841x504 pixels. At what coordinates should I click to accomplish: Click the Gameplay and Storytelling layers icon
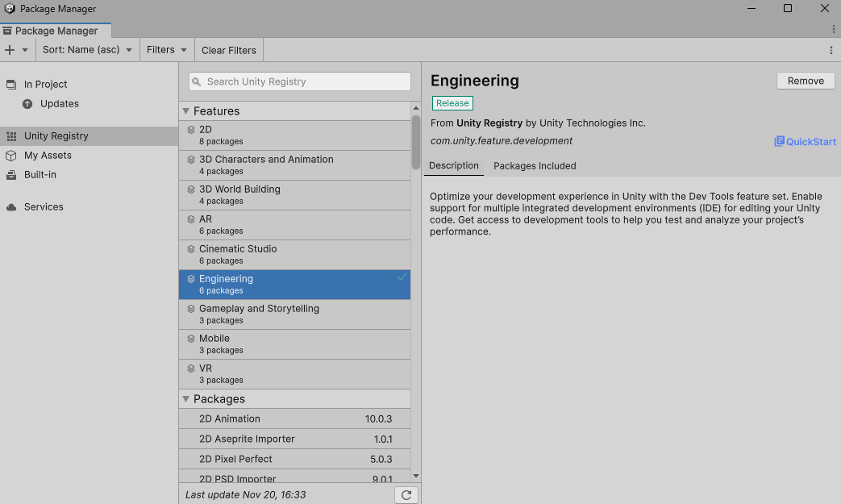[191, 309]
